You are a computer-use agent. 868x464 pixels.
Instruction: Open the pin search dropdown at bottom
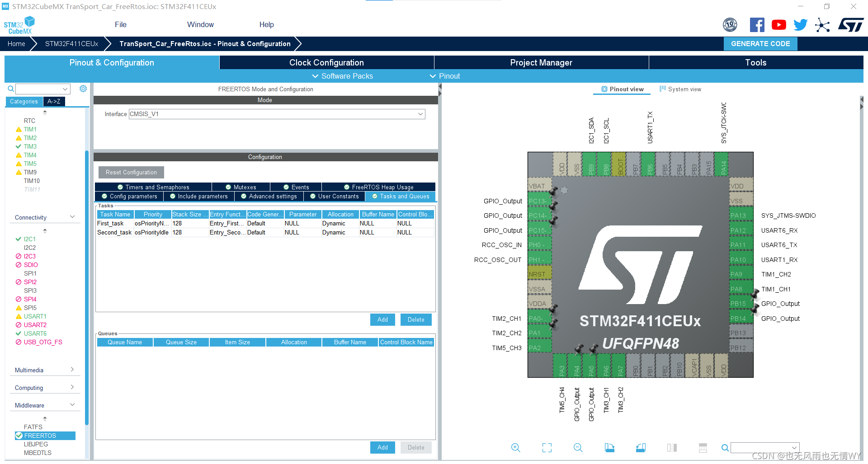pos(765,448)
